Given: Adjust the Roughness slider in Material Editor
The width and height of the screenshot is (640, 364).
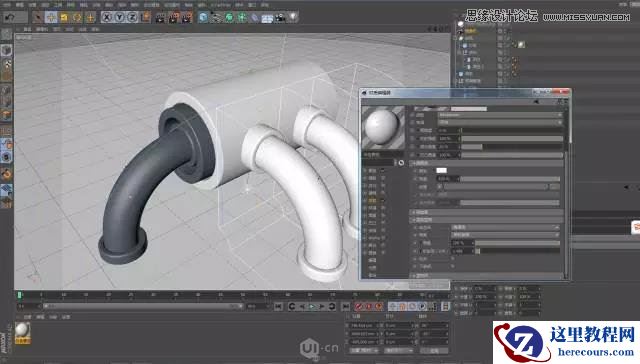Looking at the screenshot, I should [x=512, y=131].
